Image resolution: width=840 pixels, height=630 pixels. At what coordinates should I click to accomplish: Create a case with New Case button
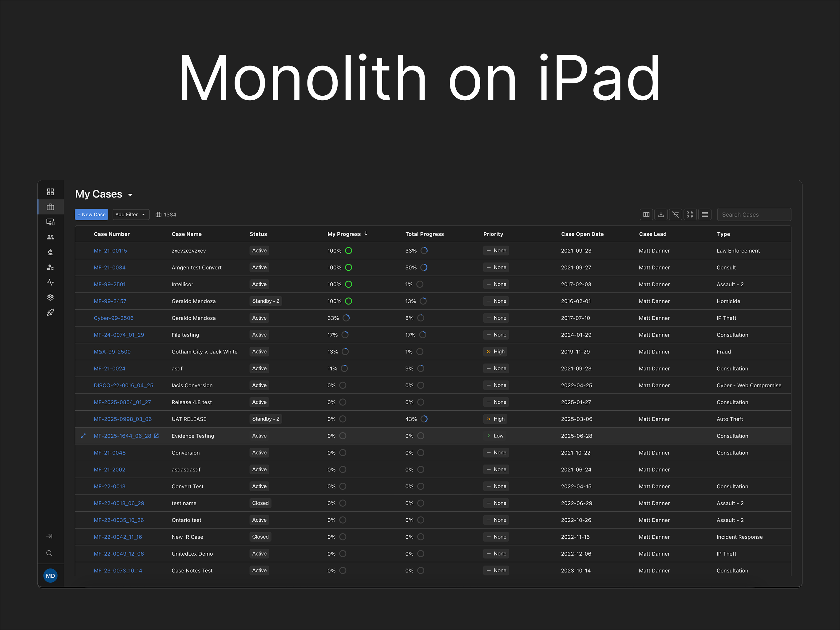click(92, 215)
